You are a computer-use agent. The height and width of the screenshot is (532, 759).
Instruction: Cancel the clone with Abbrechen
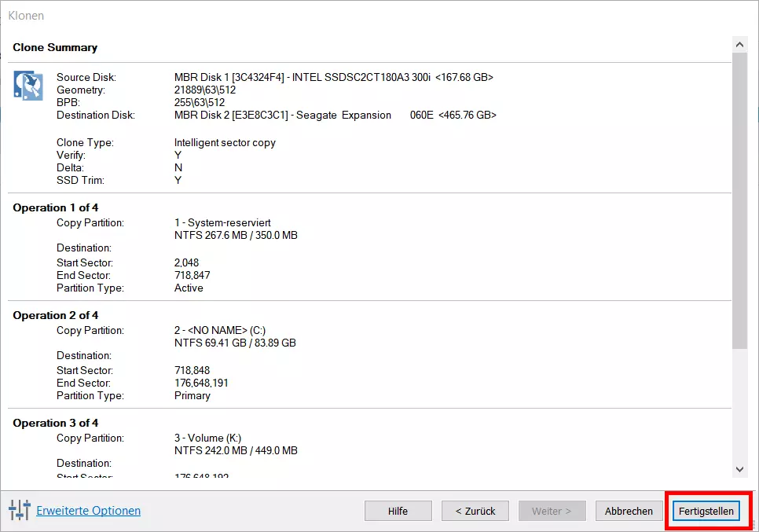pyautogui.click(x=629, y=511)
